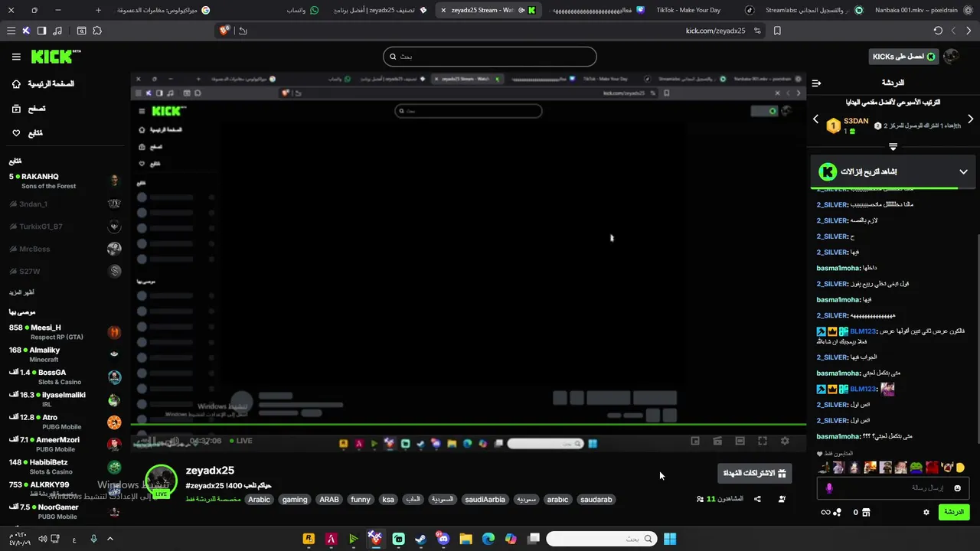The width and height of the screenshot is (980, 551).
Task: Toggle emotes-only heart option in chat
Action: (821, 454)
